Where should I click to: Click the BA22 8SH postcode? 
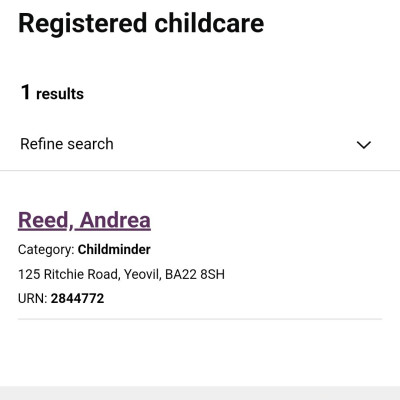point(195,274)
